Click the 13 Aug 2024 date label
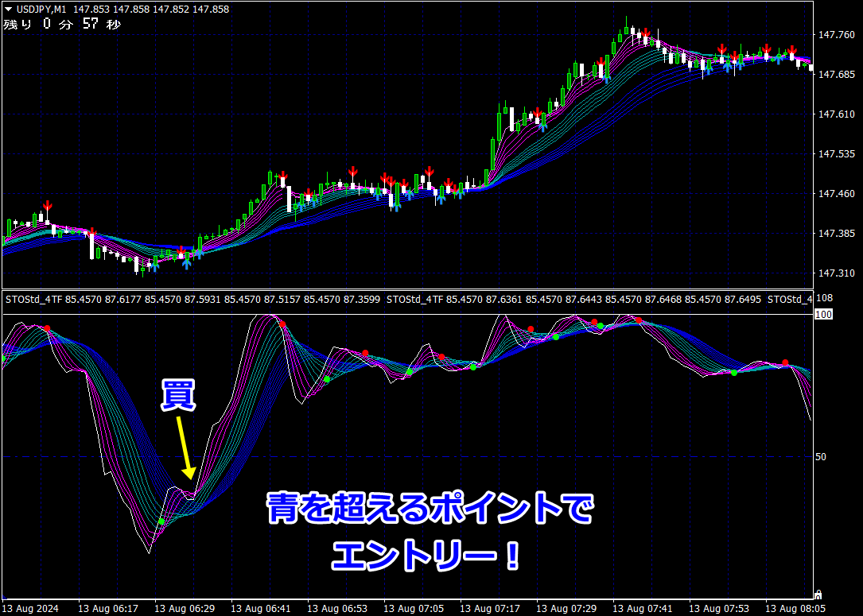Image resolution: width=863 pixels, height=616 pixels. (x=32, y=609)
